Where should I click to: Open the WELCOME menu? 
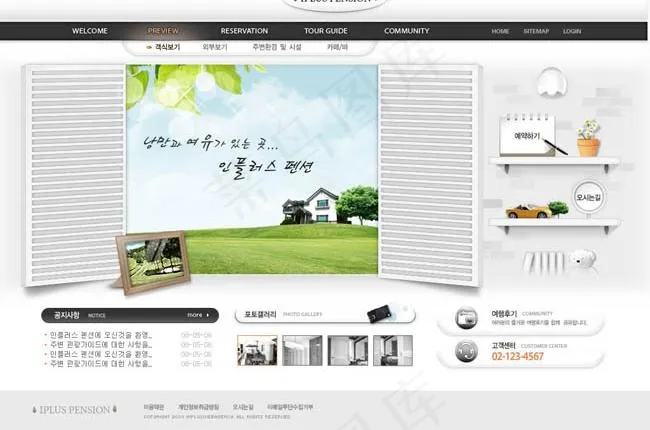90,31
